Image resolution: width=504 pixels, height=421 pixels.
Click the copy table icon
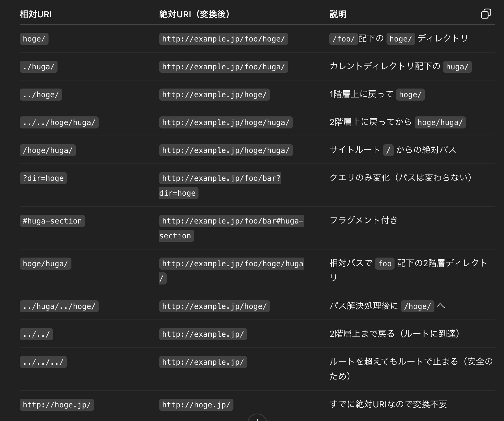pos(486,14)
